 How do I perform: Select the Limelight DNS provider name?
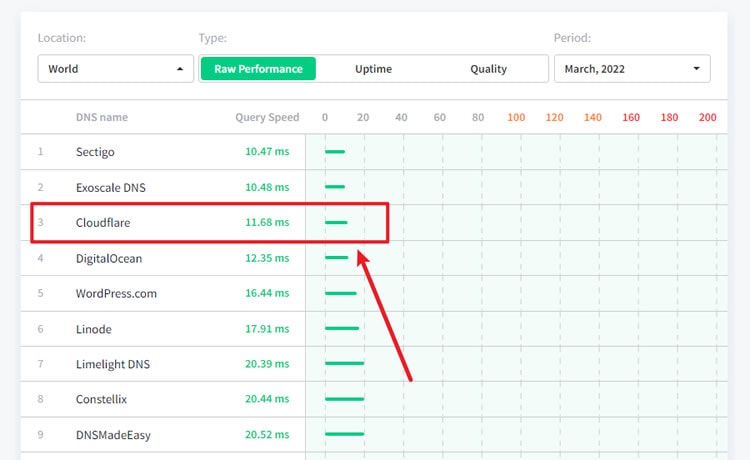click(113, 364)
